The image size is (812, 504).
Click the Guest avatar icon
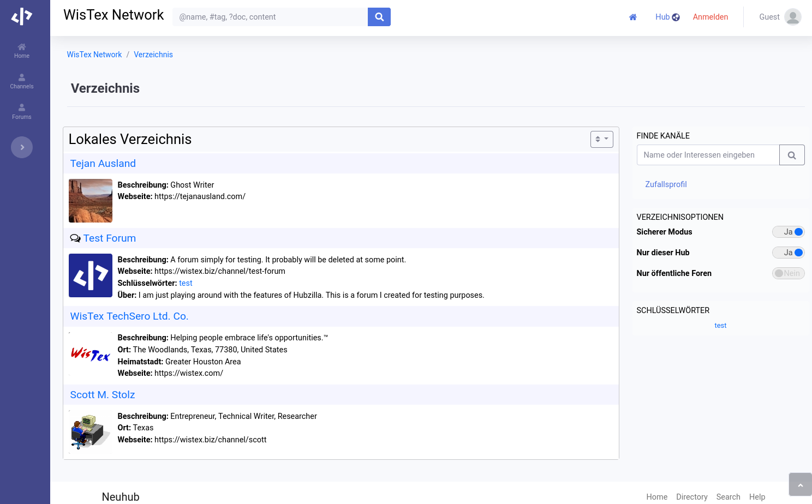pos(792,17)
